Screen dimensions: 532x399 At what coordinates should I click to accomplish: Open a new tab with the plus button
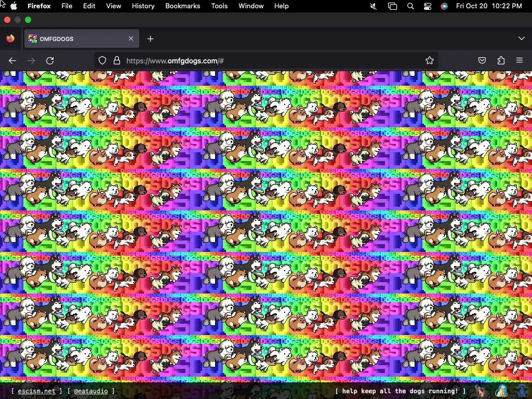[150, 39]
